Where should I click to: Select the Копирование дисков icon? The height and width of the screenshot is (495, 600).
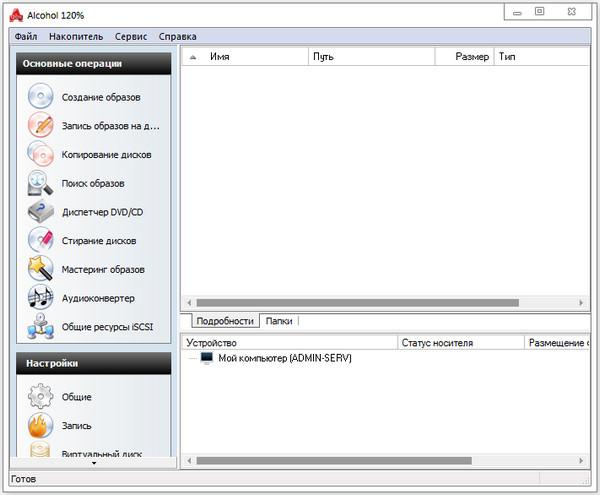[40, 155]
